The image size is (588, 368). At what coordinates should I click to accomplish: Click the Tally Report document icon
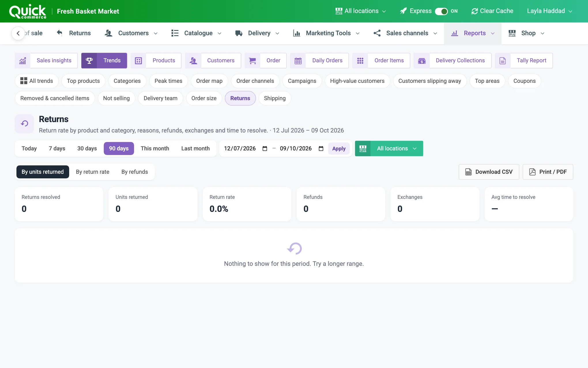[503, 61]
